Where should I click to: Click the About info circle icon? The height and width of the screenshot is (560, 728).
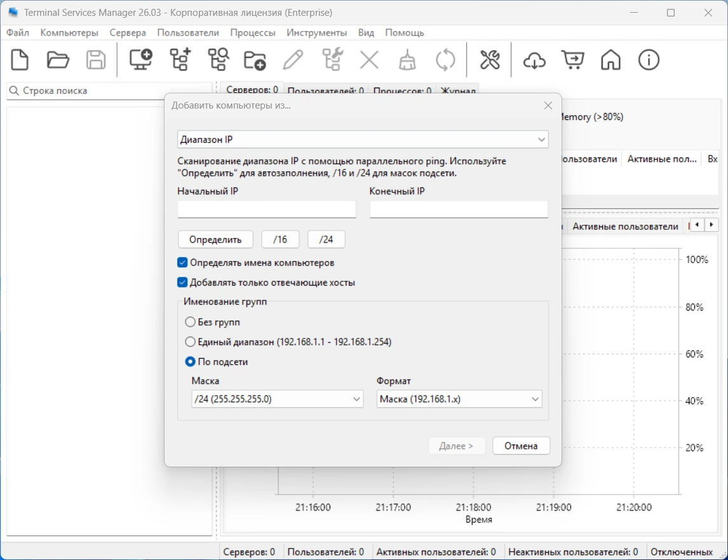pyautogui.click(x=649, y=60)
